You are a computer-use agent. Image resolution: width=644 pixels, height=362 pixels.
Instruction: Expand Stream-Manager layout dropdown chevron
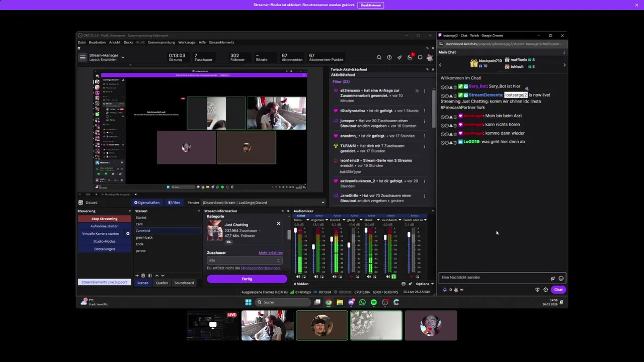click(x=122, y=57)
